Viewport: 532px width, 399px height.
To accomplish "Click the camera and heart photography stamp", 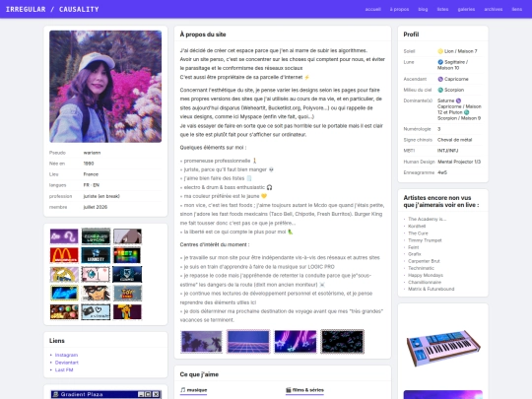I will (x=96, y=311).
